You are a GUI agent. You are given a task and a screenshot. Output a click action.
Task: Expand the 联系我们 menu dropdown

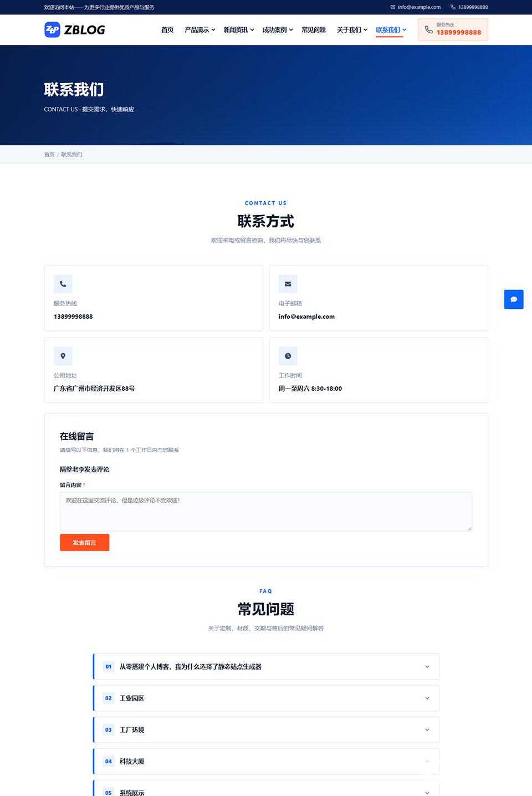(391, 30)
